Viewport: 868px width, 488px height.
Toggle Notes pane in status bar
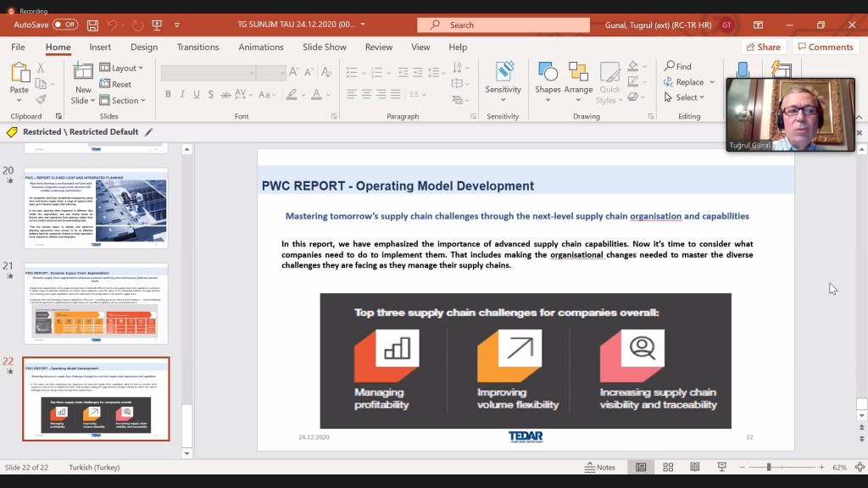[600, 467]
